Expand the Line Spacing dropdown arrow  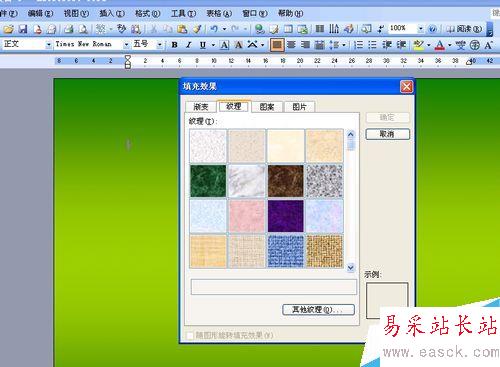pos(344,45)
